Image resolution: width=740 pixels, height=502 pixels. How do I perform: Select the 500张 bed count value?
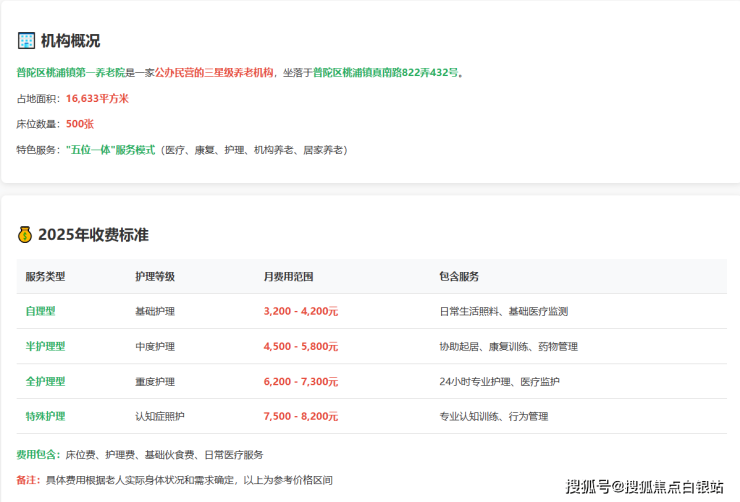coord(80,124)
